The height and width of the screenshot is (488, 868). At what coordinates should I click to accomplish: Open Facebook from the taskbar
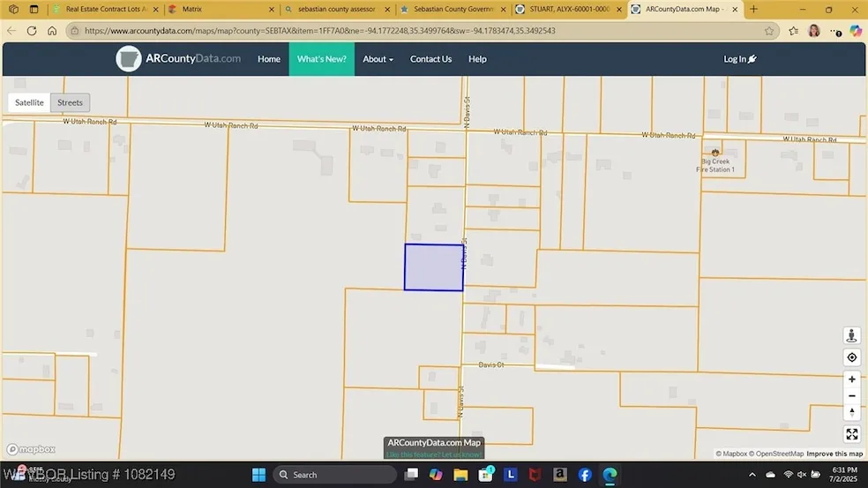[x=585, y=475]
